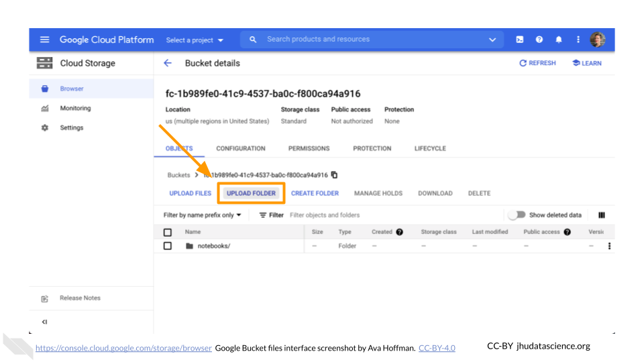
Task: Click Upload Folder
Action: tap(251, 193)
